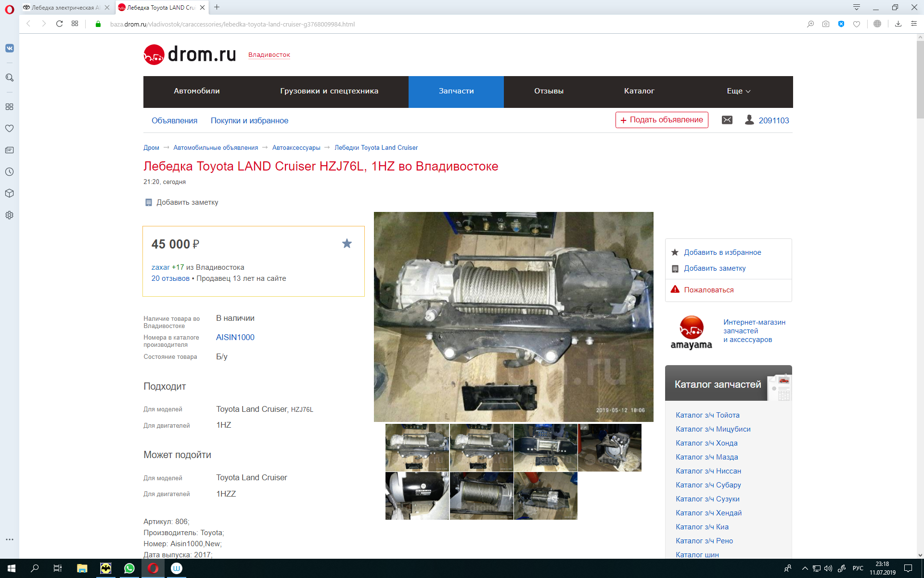This screenshot has height=578, width=924.
Task: Open tab menu icon in title bar
Action: 857,7
